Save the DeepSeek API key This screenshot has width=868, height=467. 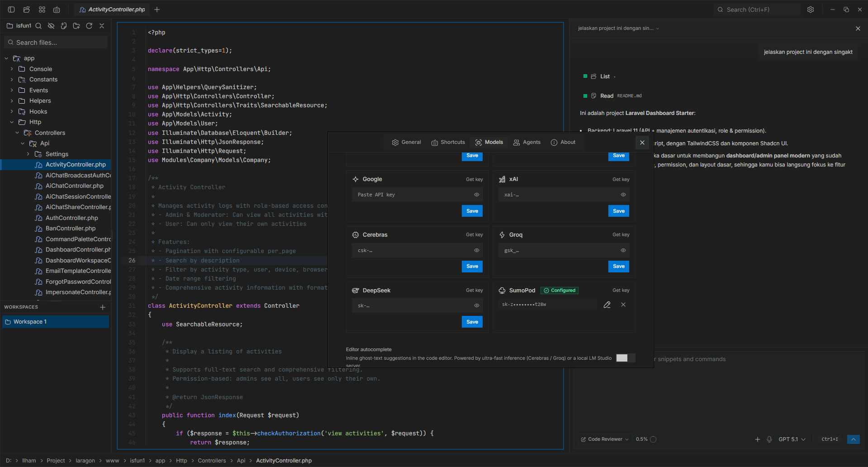point(472,322)
